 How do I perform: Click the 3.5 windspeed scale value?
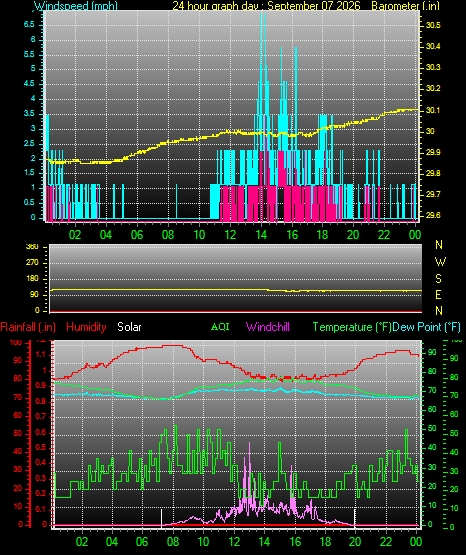29,113
